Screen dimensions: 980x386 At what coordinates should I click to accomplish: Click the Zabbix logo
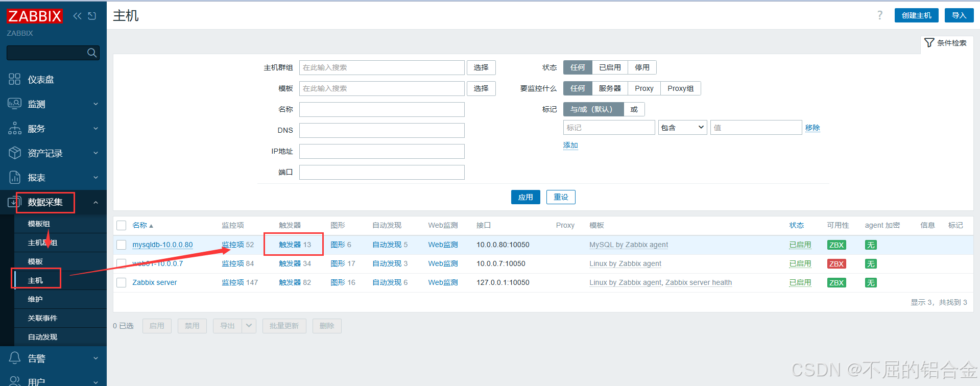[35, 16]
